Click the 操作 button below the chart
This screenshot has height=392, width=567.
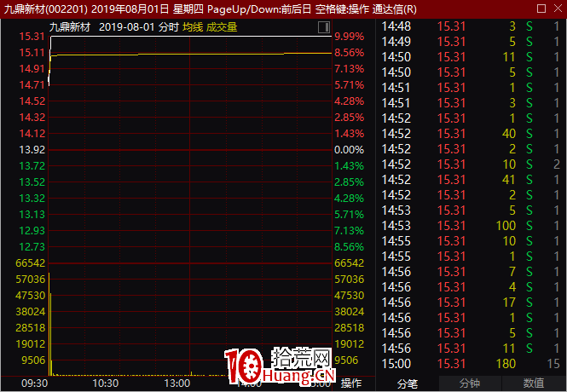[350, 383]
